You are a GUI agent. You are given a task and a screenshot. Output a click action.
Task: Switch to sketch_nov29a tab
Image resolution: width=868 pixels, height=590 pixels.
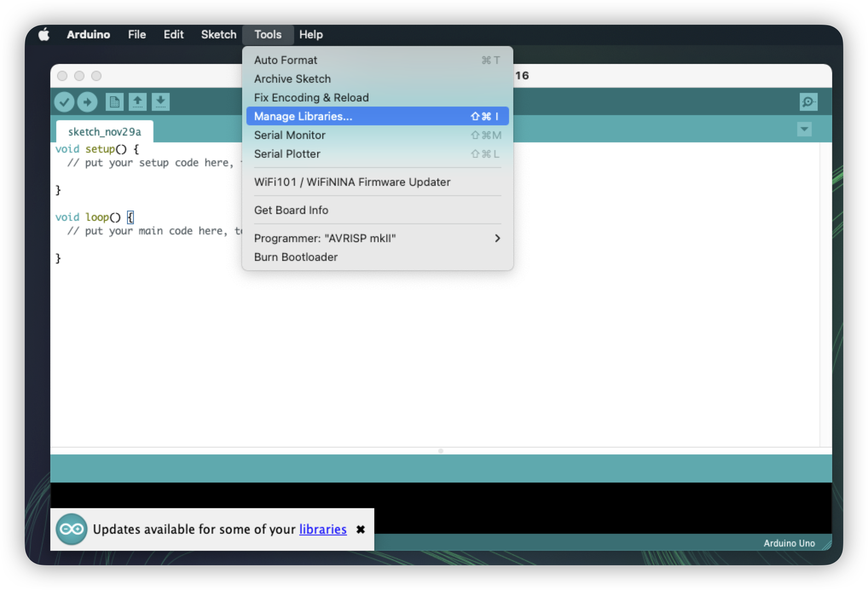104,132
